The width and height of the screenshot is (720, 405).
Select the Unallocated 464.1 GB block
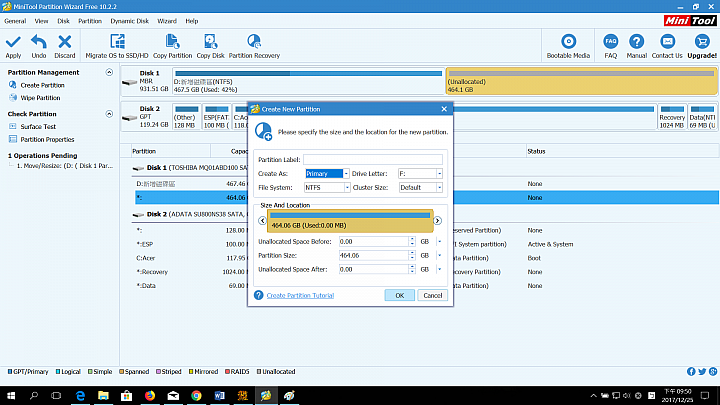[x=581, y=81]
